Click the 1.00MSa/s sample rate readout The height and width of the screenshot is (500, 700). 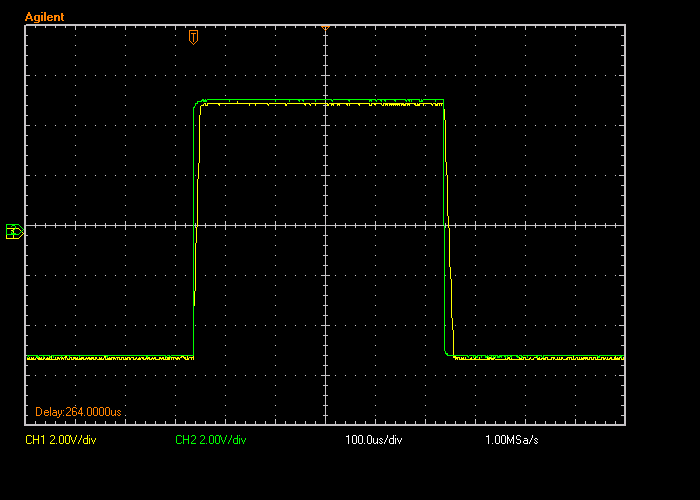pyautogui.click(x=512, y=440)
